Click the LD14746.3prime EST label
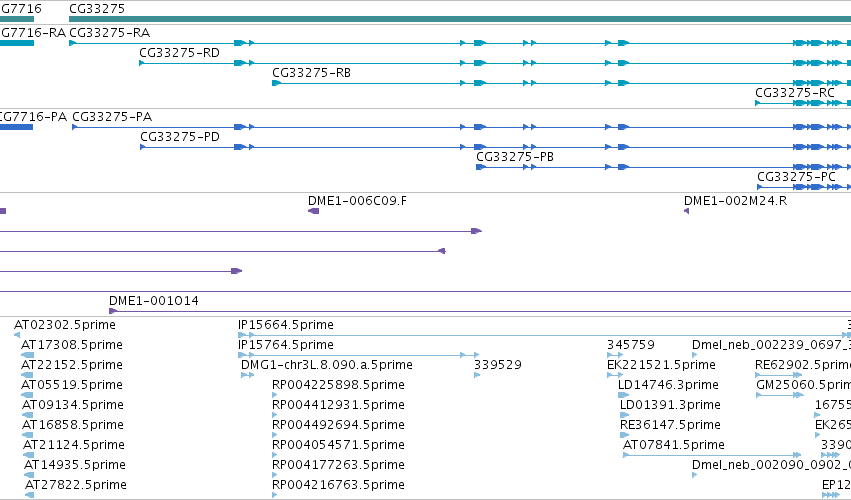Viewport: 851px width, 500px height. pos(668,385)
